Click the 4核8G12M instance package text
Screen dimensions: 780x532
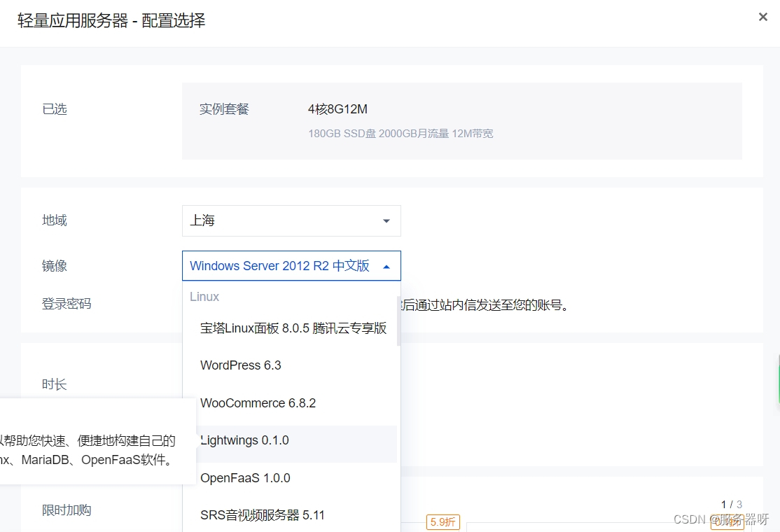(337, 109)
